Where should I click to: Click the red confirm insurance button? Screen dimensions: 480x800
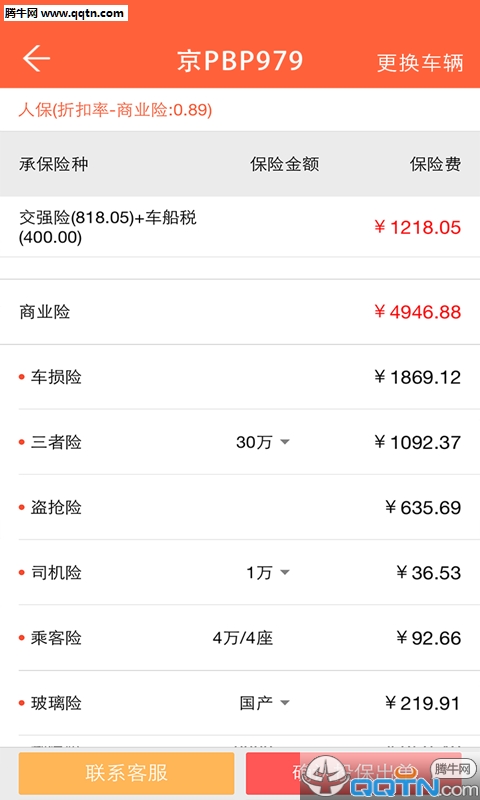pyautogui.click(x=353, y=773)
